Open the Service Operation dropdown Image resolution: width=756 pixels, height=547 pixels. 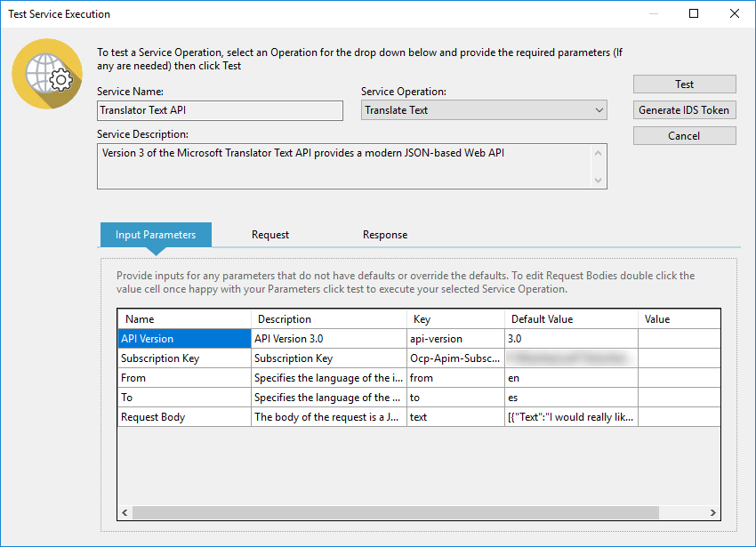point(484,110)
